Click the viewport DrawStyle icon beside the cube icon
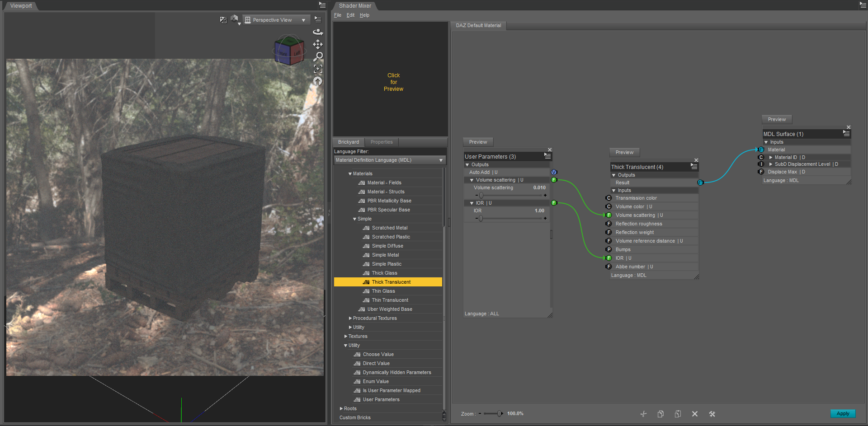Screen dimensions: 868x426 point(223,20)
